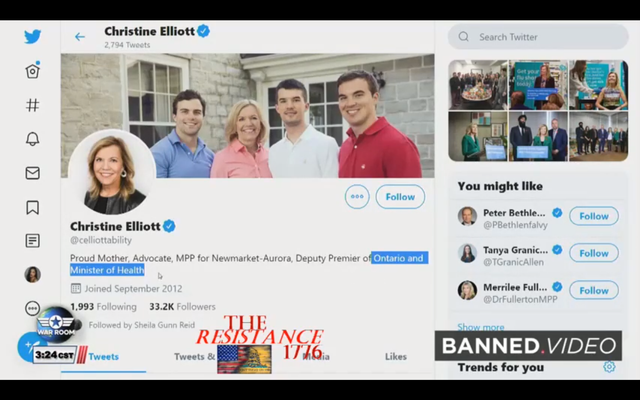Click the Twitter bird logo
Screen dimensions: 640x400
tap(32, 36)
